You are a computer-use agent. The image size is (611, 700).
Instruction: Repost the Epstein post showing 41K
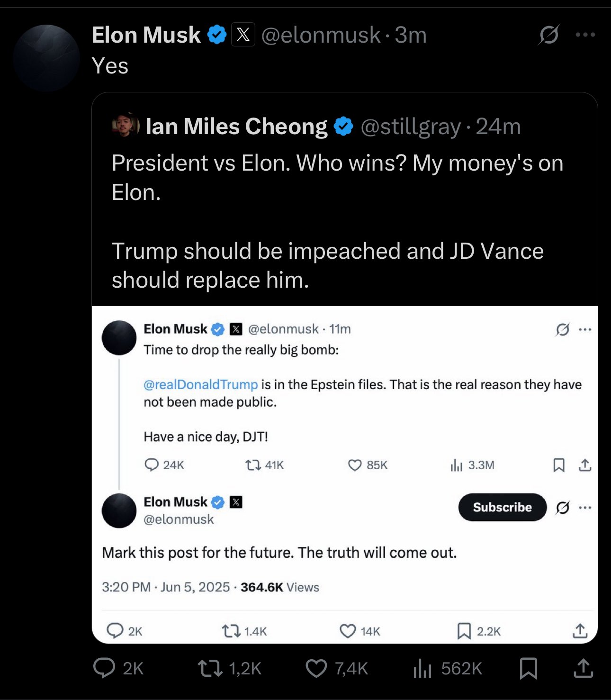tap(253, 465)
